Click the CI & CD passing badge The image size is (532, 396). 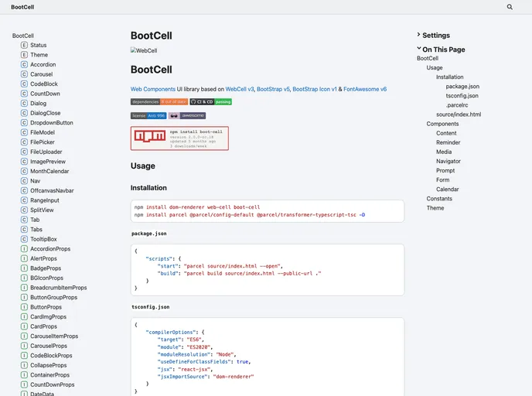210,102
